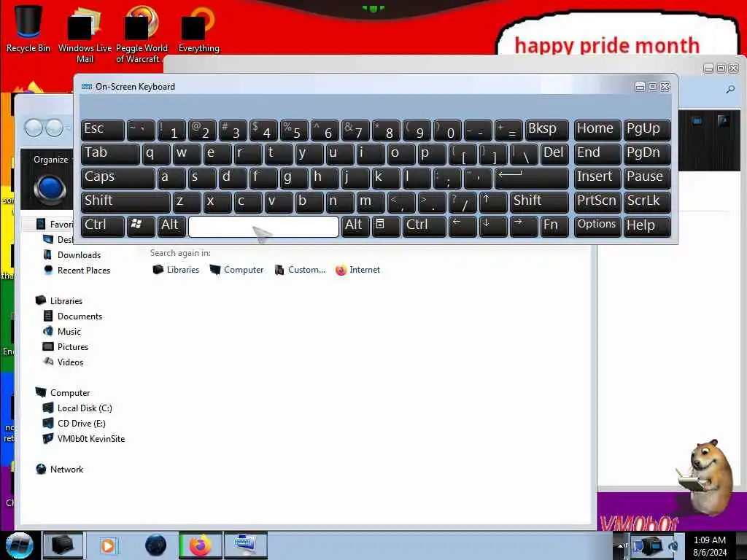Toggle the Fn key
The height and width of the screenshot is (560, 747).
554,226
